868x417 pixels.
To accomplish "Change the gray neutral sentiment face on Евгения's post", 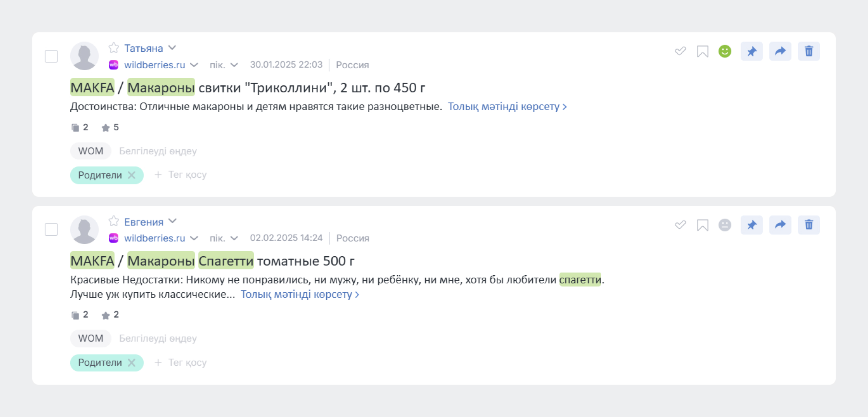I will pos(725,225).
